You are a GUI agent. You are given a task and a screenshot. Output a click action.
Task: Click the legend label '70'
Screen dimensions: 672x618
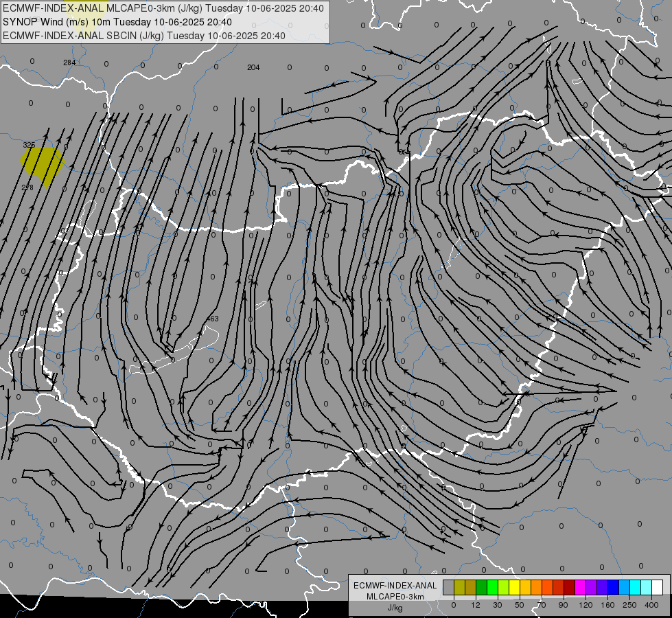(x=542, y=605)
